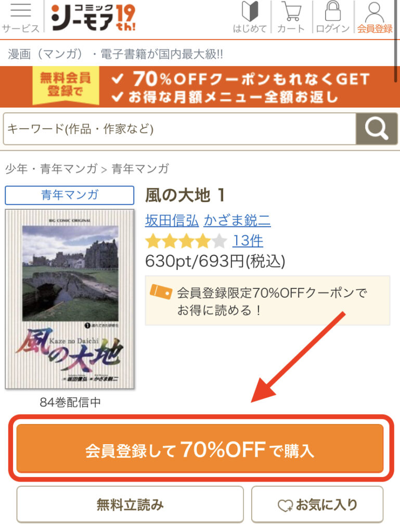This screenshot has height=532, width=400.
Task: Open author 坂田信弘 link
Action: click(172, 220)
